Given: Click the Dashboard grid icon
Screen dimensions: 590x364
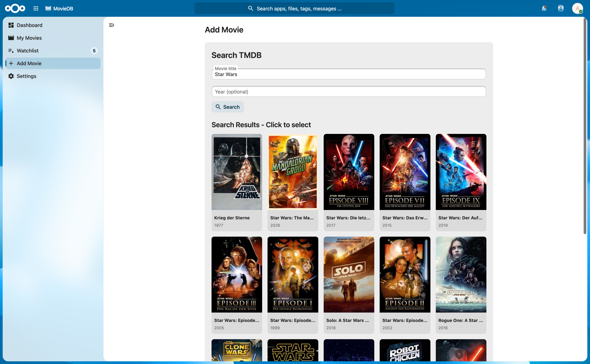Looking at the screenshot, I should [x=11, y=25].
